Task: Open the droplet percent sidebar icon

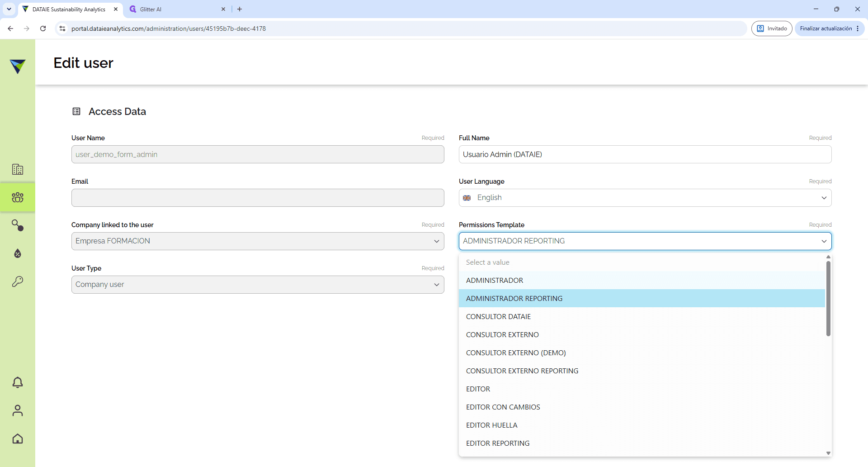Action: (18, 253)
